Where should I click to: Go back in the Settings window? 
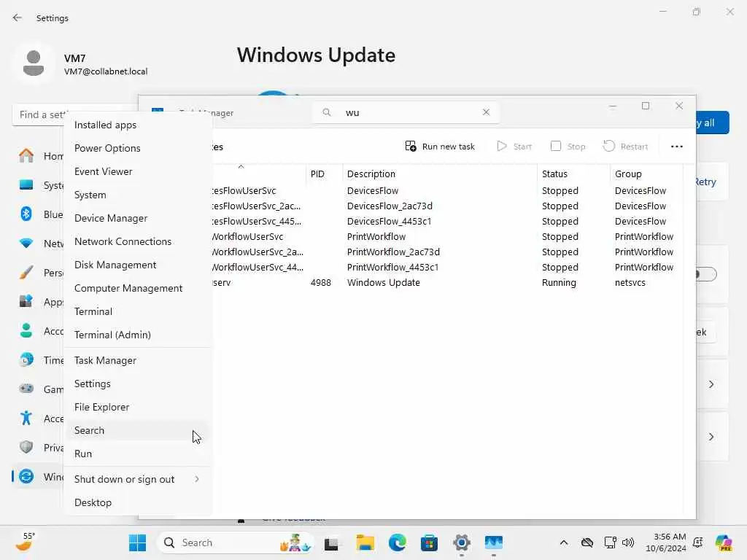coord(18,17)
